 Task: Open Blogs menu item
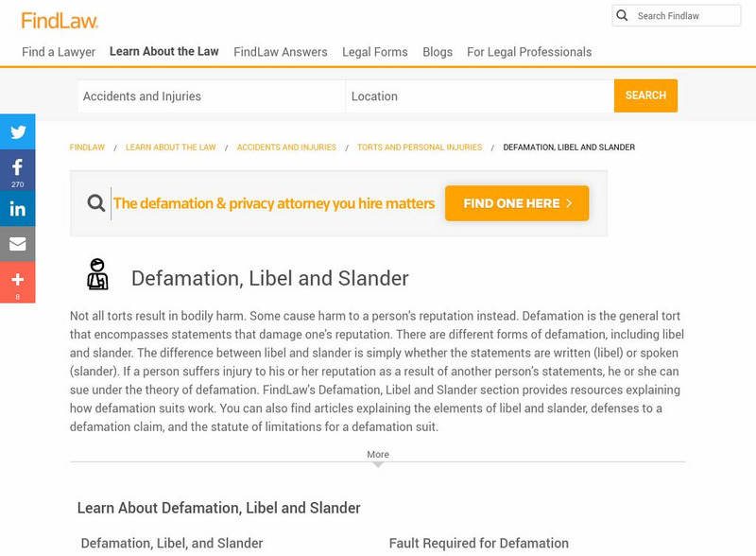pos(438,52)
